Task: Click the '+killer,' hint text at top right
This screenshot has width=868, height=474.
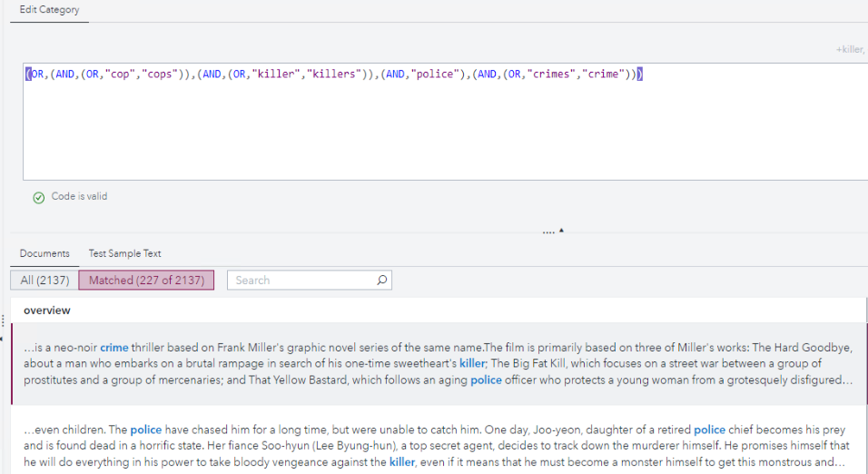Action: [x=850, y=49]
